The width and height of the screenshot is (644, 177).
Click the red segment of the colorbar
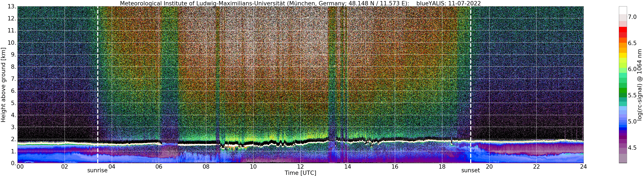pyautogui.click(x=623, y=30)
